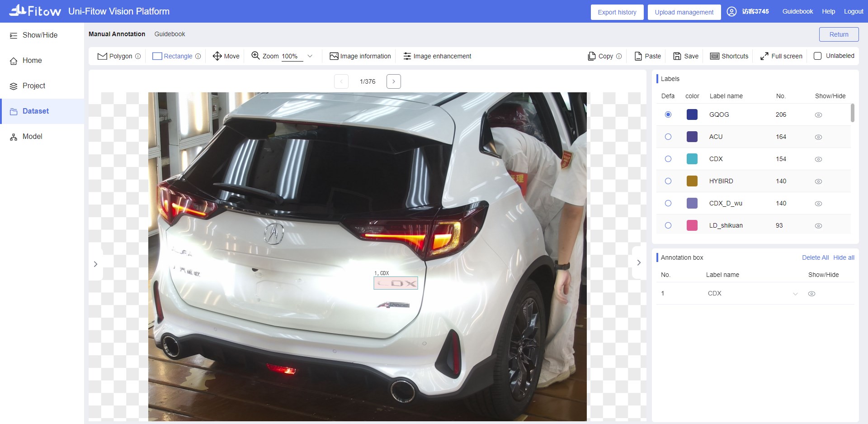Image resolution: width=868 pixels, height=424 pixels.
Task: Open Image enhancement settings
Action: pyautogui.click(x=437, y=56)
